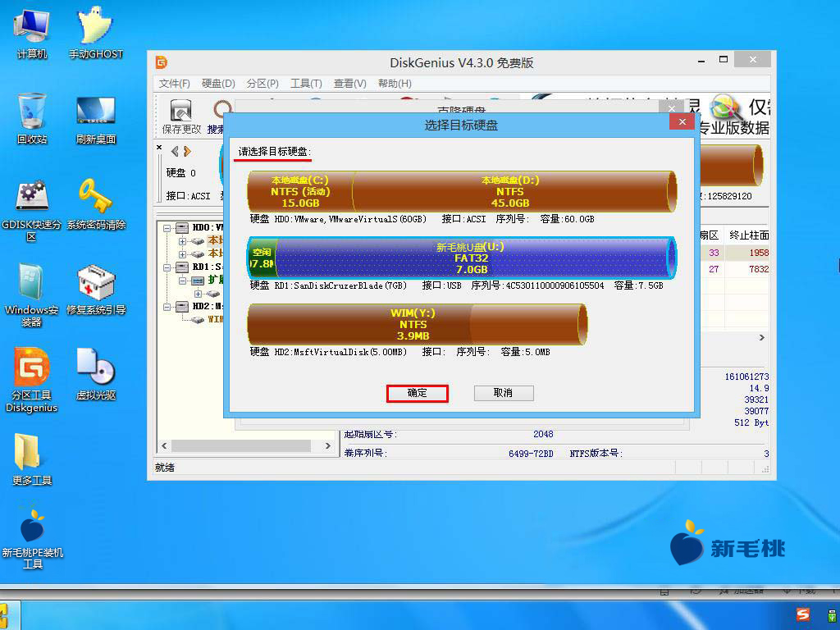840x630 pixels.
Task: Select the 本地磁盘(C:) NTFS 15.0GB partition bar
Action: (x=300, y=191)
